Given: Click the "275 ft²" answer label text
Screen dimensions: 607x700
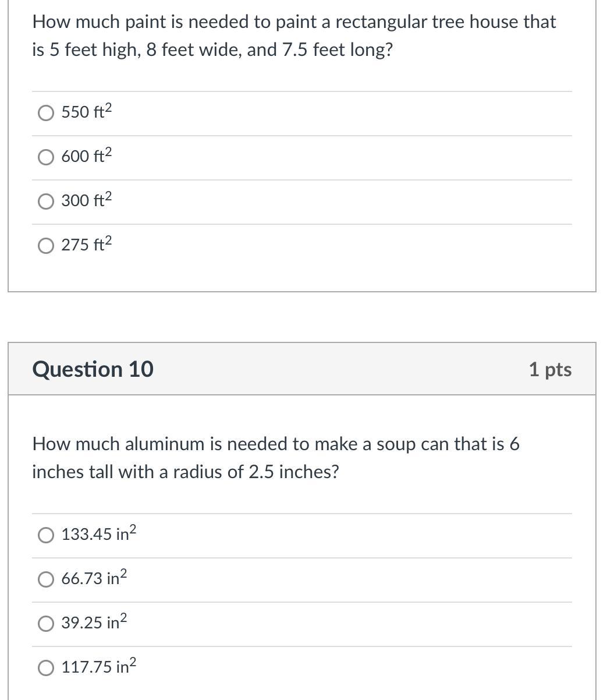Looking at the screenshot, I should coord(86,245).
